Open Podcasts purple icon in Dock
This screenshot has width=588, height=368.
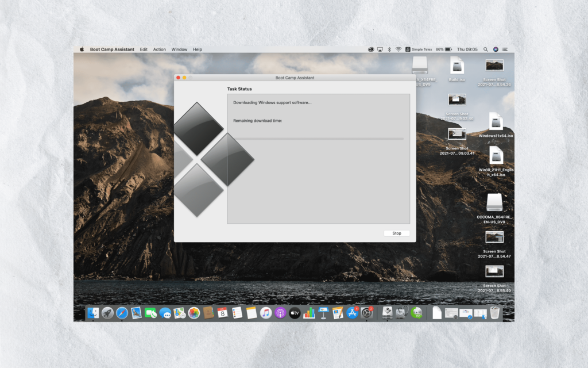coord(280,313)
